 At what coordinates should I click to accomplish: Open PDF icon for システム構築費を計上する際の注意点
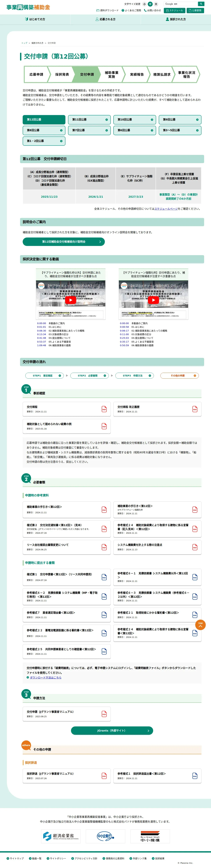pyautogui.click(x=195, y=547)
